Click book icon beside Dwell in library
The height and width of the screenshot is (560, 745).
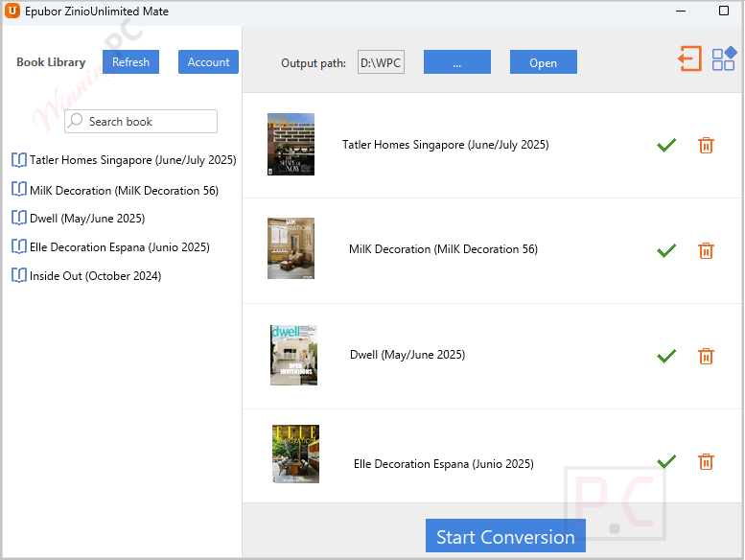[x=19, y=218]
